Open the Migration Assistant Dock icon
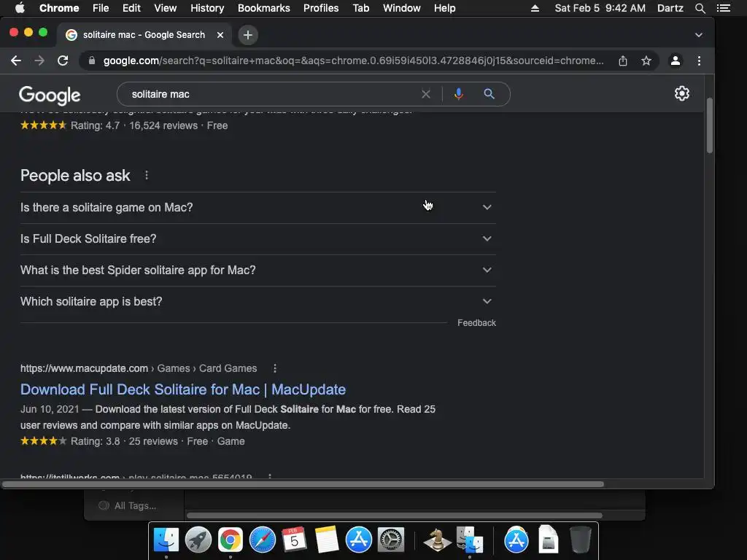This screenshot has width=747, height=560. [470, 540]
